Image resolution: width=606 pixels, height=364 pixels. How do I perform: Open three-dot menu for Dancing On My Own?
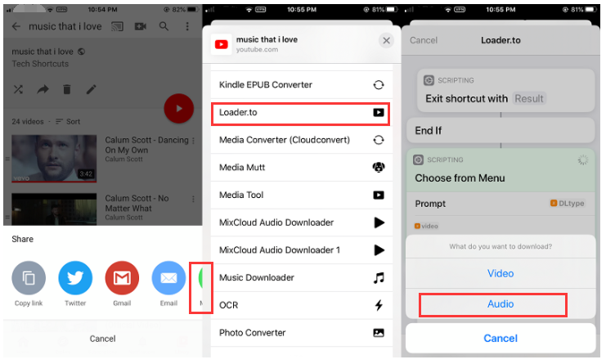click(193, 142)
